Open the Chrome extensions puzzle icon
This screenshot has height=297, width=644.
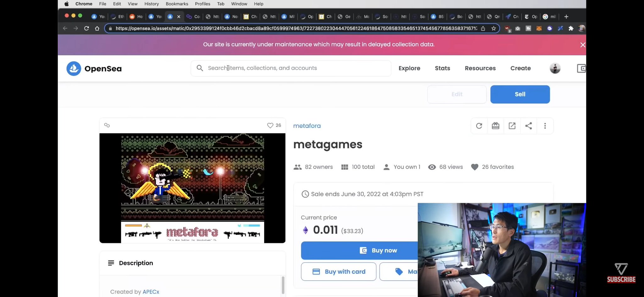(571, 28)
